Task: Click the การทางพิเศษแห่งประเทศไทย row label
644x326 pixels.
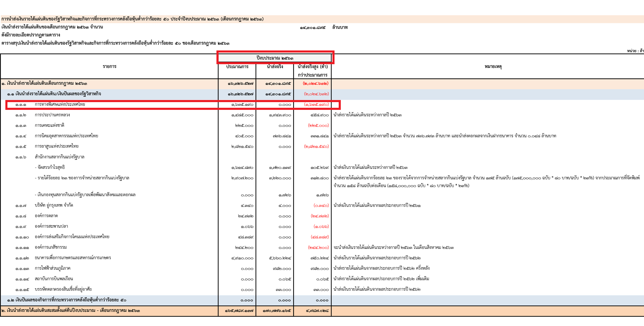Action: pos(60,104)
